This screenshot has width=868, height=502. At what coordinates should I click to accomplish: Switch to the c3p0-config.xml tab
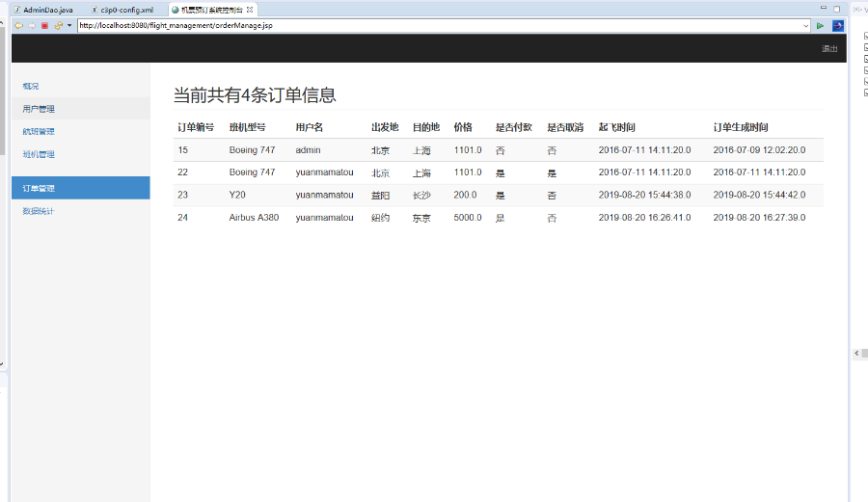pos(125,10)
